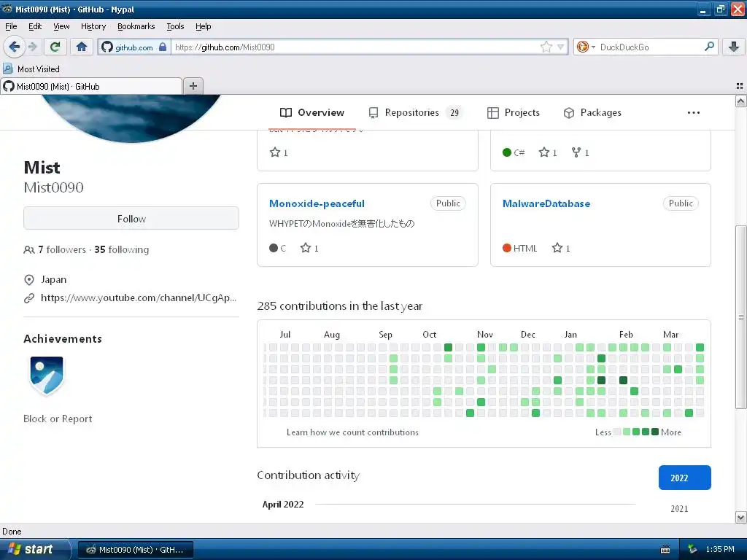
Task: Click the 1:35 PM taskbar clock
Action: [720, 549]
